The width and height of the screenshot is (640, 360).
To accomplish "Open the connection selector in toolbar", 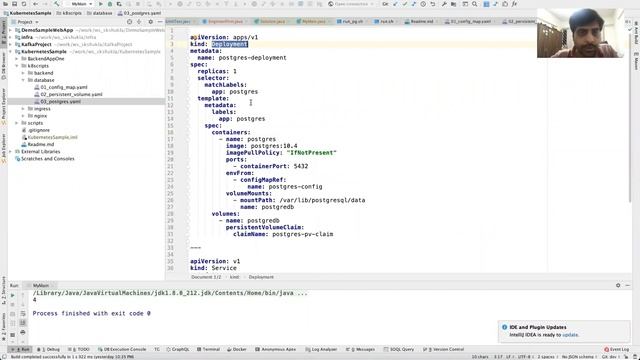I will [351, 4].
